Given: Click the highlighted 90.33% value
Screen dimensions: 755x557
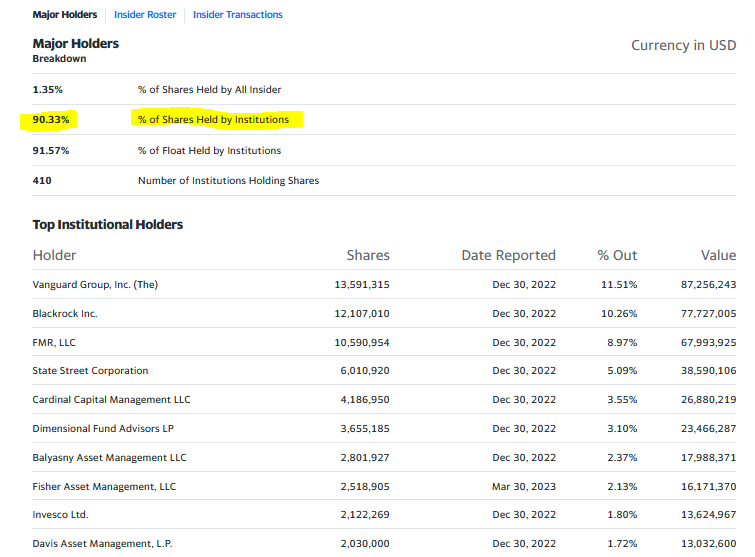Looking at the screenshot, I should (x=51, y=119).
